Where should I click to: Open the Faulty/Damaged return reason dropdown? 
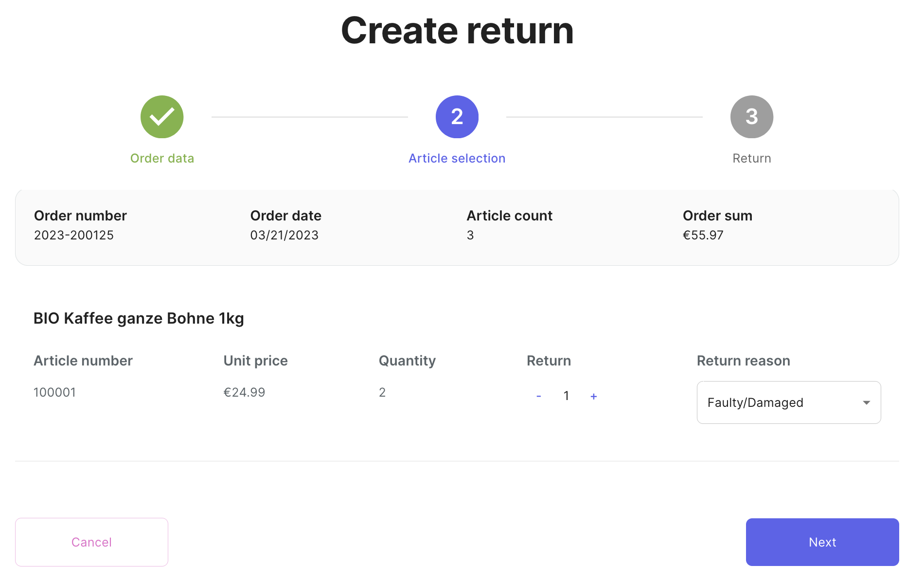point(779,402)
